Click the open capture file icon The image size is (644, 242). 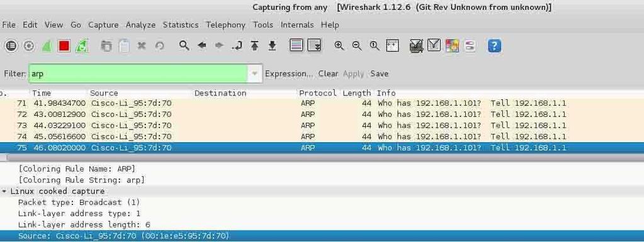coord(106,46)
